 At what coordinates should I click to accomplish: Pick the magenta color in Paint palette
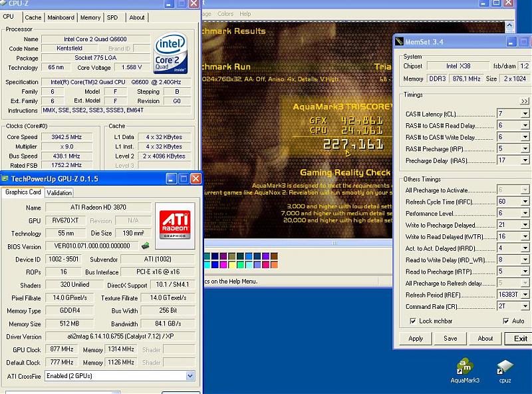[x=223, y=264]
